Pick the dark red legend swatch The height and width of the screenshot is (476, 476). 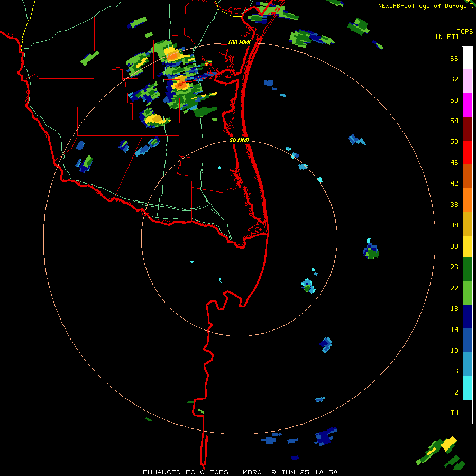467,129
